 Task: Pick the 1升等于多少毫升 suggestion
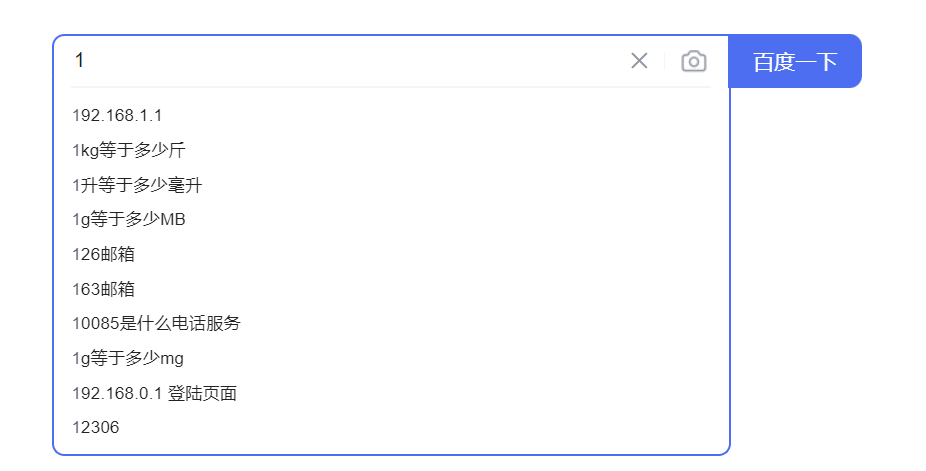tap(137, 185)
